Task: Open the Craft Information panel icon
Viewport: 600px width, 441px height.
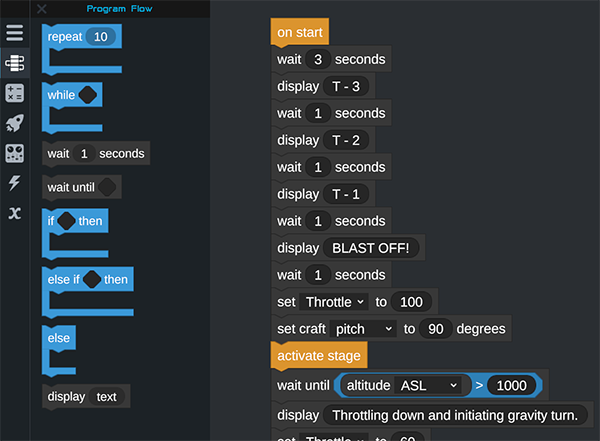Action: pos(15,153)
